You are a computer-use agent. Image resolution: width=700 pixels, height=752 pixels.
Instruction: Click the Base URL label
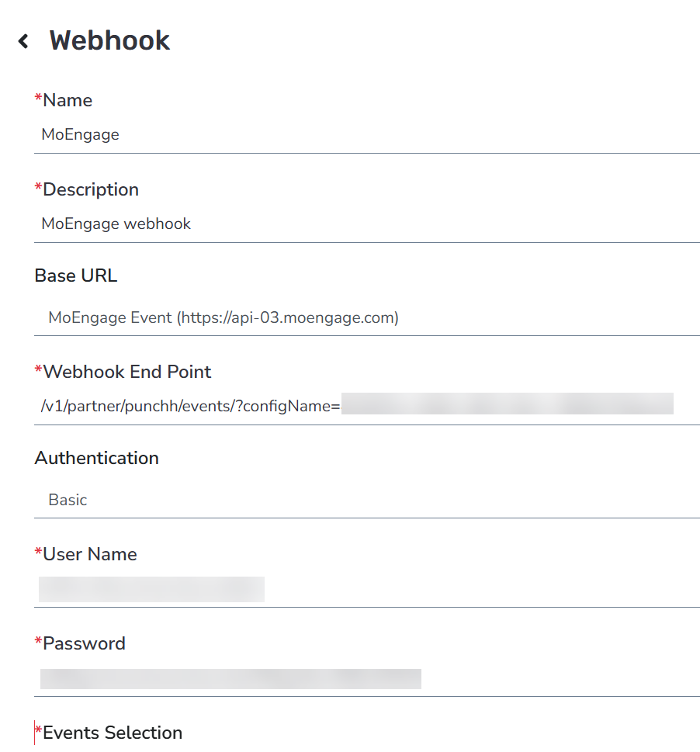[76, 276]
